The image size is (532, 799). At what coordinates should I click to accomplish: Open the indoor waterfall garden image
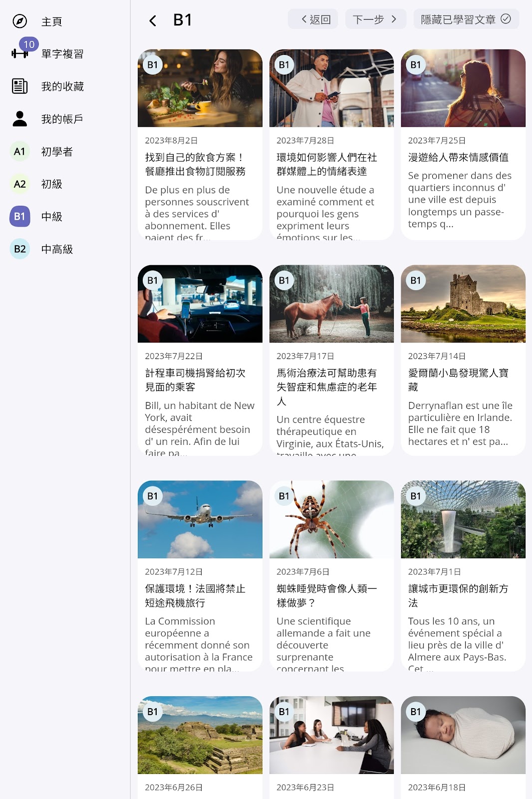[463, 519]
